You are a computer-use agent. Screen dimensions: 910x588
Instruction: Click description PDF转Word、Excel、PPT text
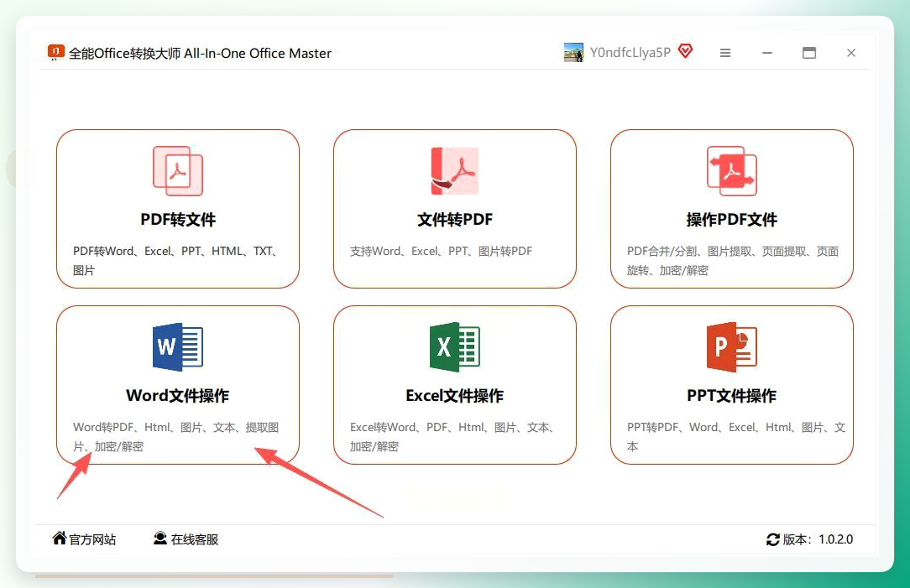[175, 260]
